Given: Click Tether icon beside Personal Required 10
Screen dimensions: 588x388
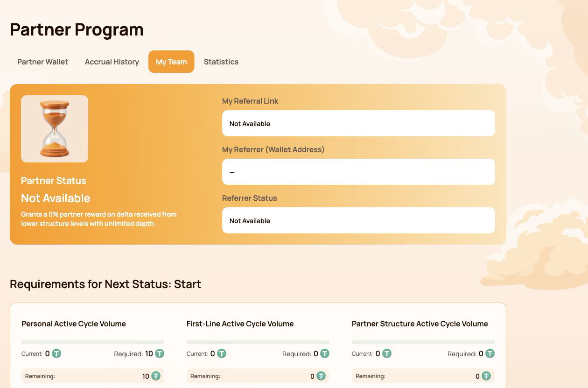Looking at the screenshot, I should pyautogui.click(x=160, y=353).
